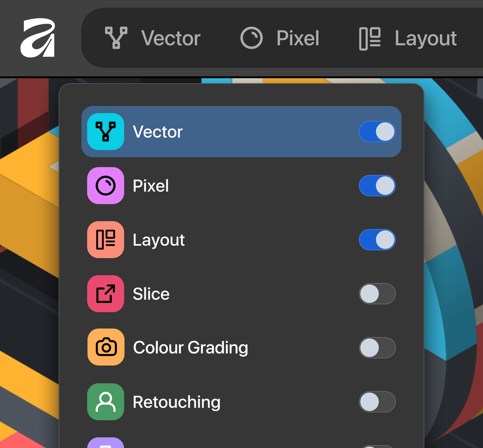Click the salmon Layout icon in list
The image size is (483, 448).
(106, 240)
